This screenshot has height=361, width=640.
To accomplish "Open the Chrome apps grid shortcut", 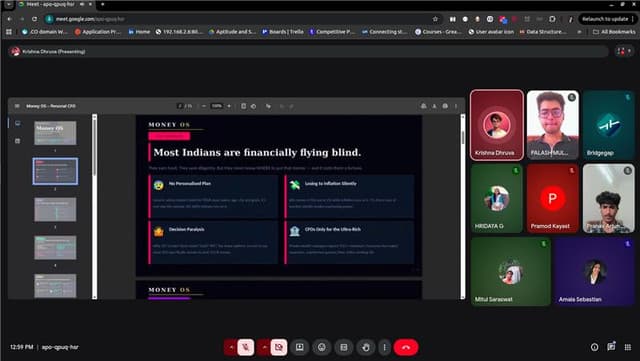I will 9,31.
